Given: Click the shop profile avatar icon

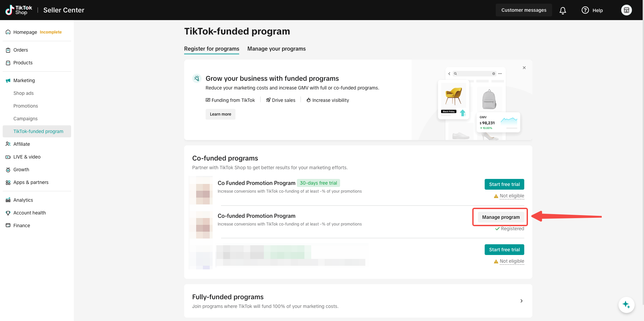Looking at the screenshot, I should tap(626, 10).
